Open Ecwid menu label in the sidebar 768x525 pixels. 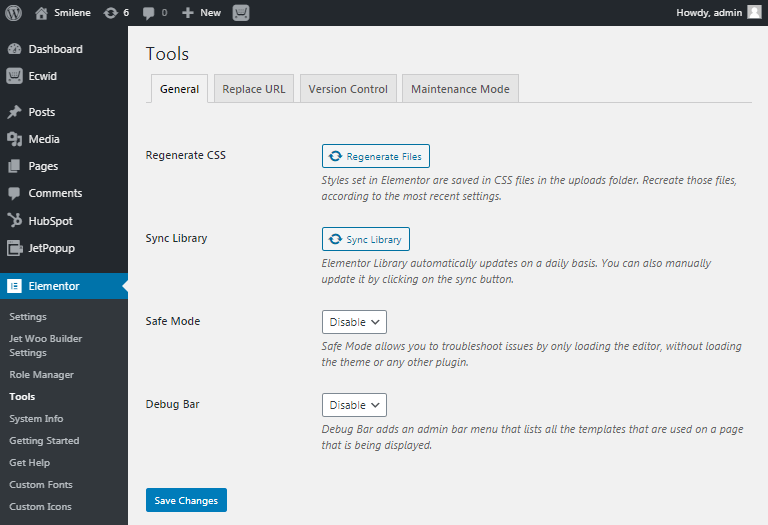pyautogui.click(x=43, y=76)
